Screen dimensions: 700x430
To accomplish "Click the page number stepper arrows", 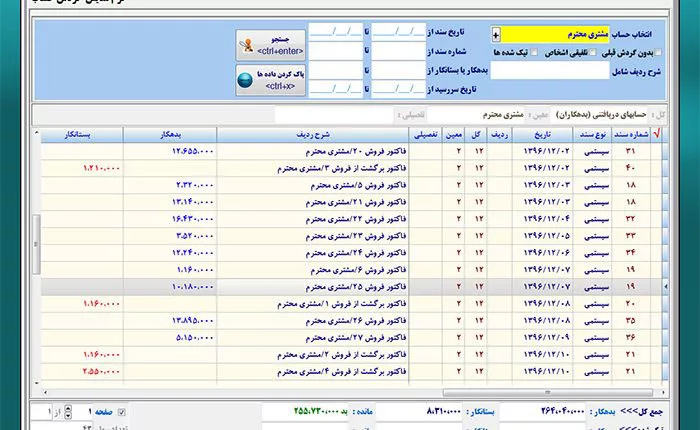I will [x=67, y=412].
